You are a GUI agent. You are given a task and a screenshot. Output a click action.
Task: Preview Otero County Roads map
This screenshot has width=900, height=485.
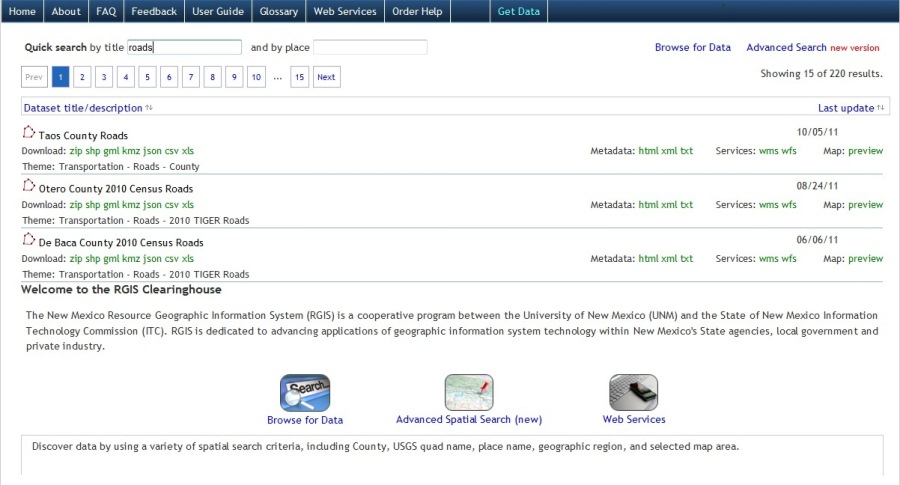(866, 205)
